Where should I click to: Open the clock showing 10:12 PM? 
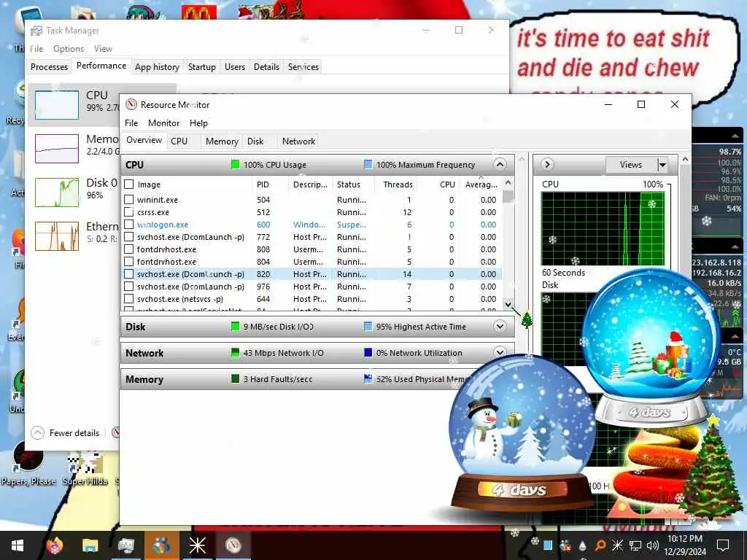(x=685, y=545)
